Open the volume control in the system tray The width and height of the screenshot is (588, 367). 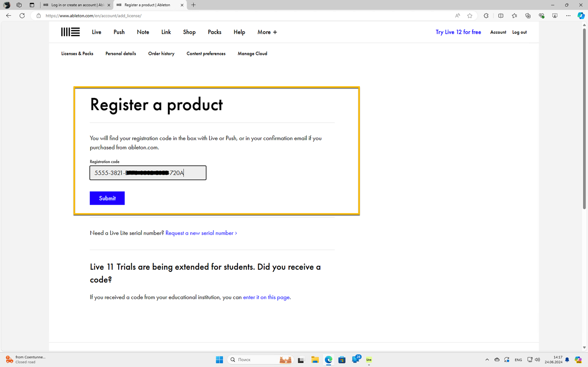click(x=537, y=360)
